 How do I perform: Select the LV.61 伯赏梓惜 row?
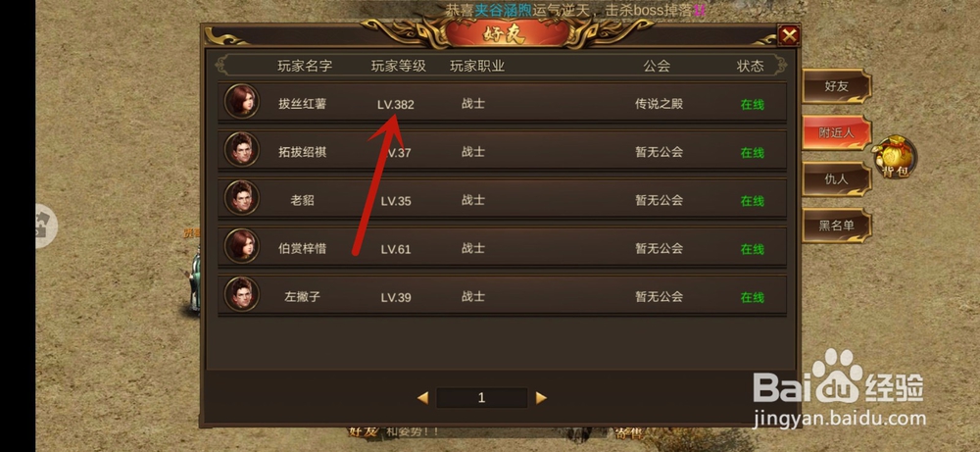[503, 248]
